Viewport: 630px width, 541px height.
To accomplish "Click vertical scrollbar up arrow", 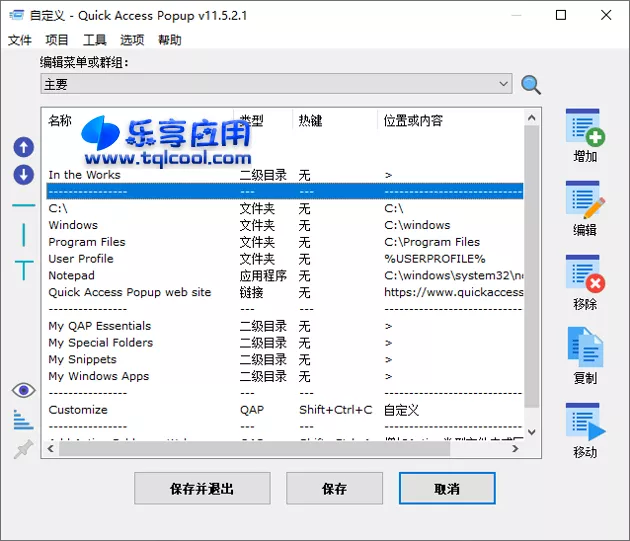I will click(532, 118).
